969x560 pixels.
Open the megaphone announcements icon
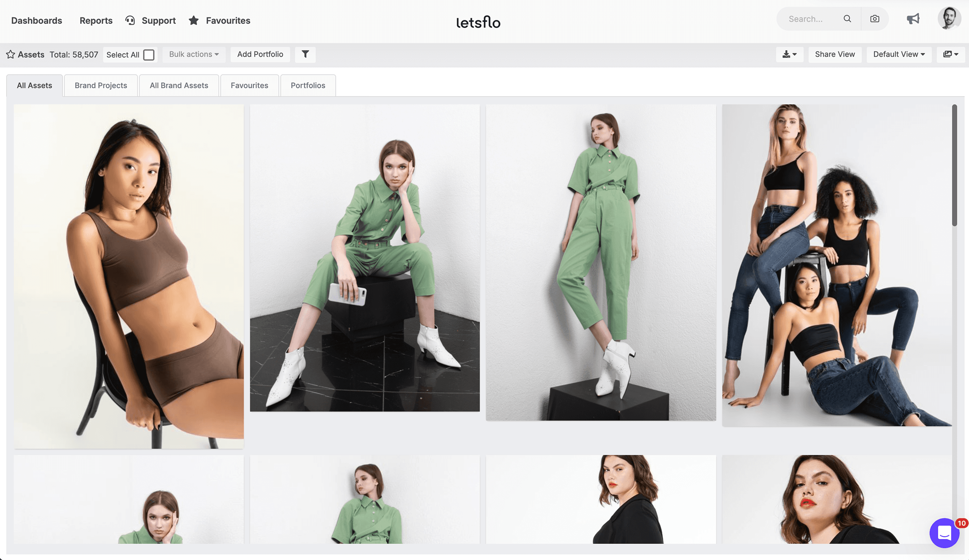[x=913, y=19]
